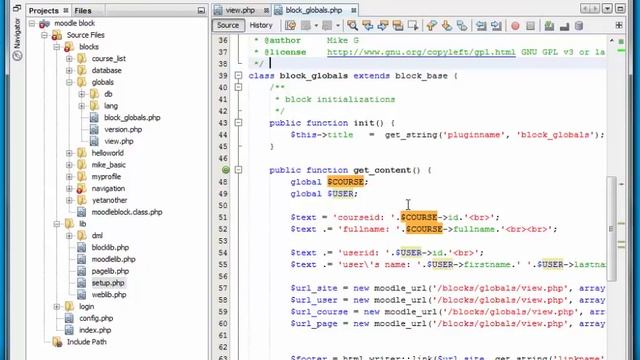Viewport: 640px width, 360px height.
Task: Go to Previous Bookmark icon
Action: pyautogui.click(x=431, y=26)
